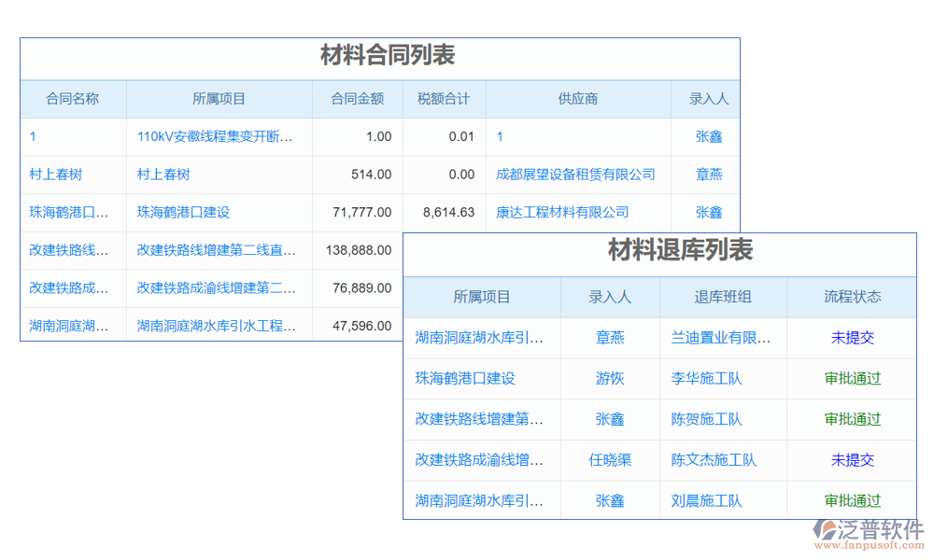Click recorder 游恢 in return list

(610, 379)
